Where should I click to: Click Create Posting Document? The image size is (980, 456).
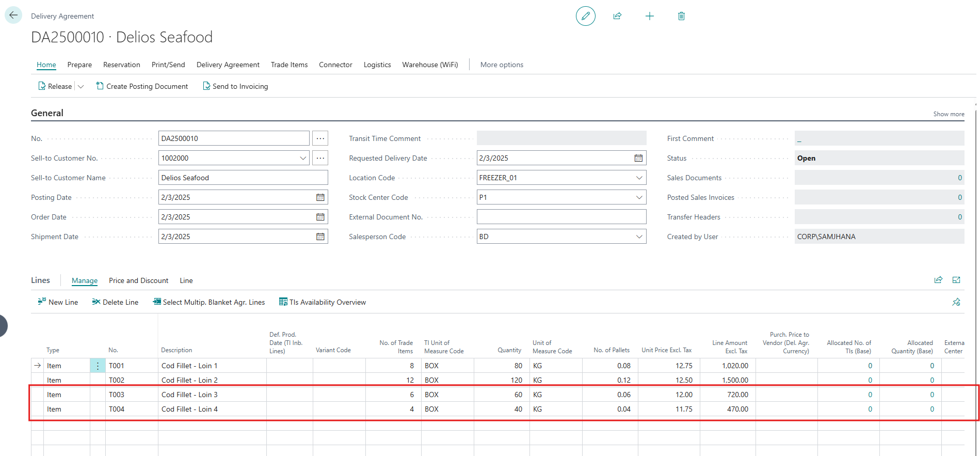(x=142, y=86)
